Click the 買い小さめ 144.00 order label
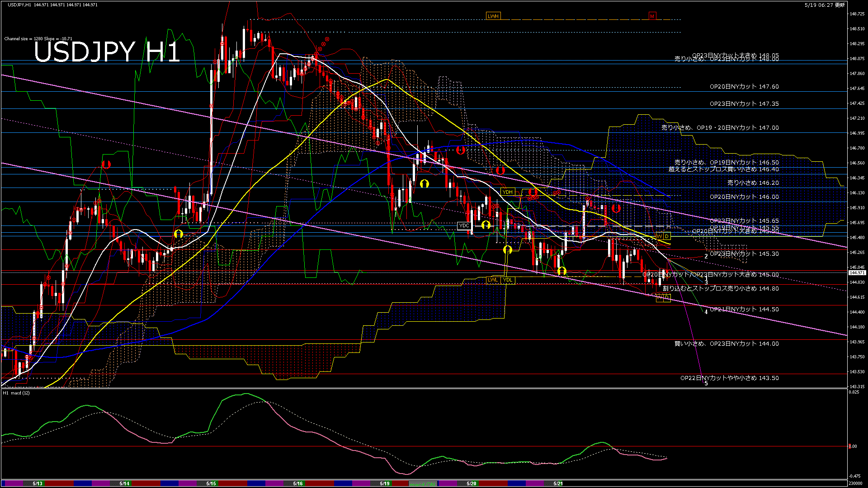Screen dimensions: 868x488 [x=726, y=344]
